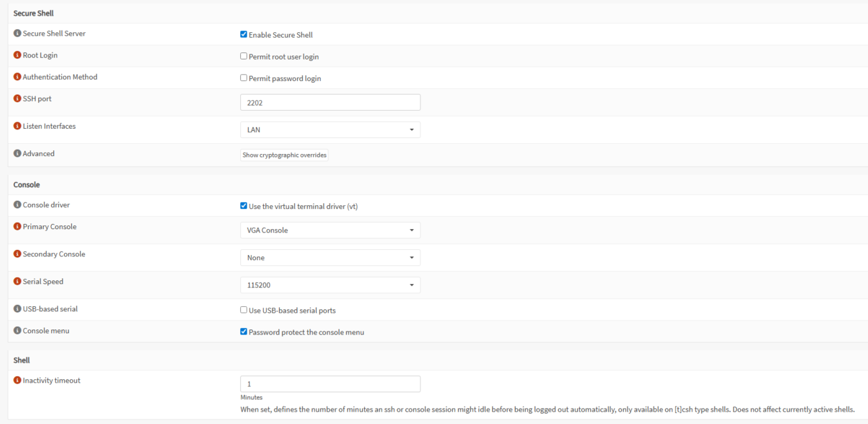Open help icon next to Root Login
Screen dimensions: 868x424
[17, 56]
